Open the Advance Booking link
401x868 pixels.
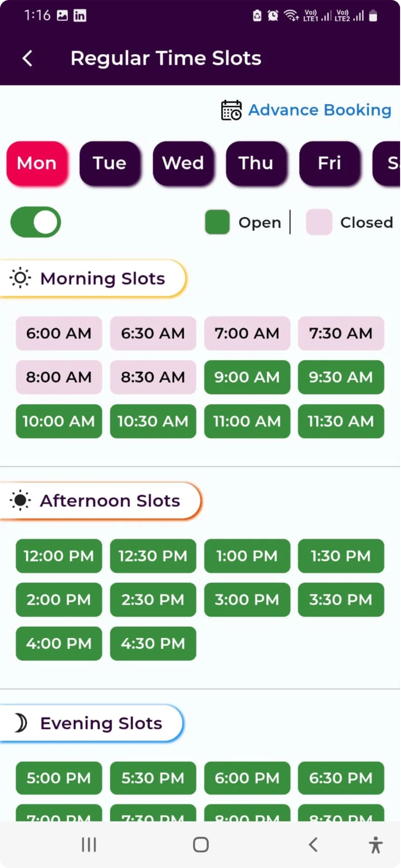coord(320,110)
